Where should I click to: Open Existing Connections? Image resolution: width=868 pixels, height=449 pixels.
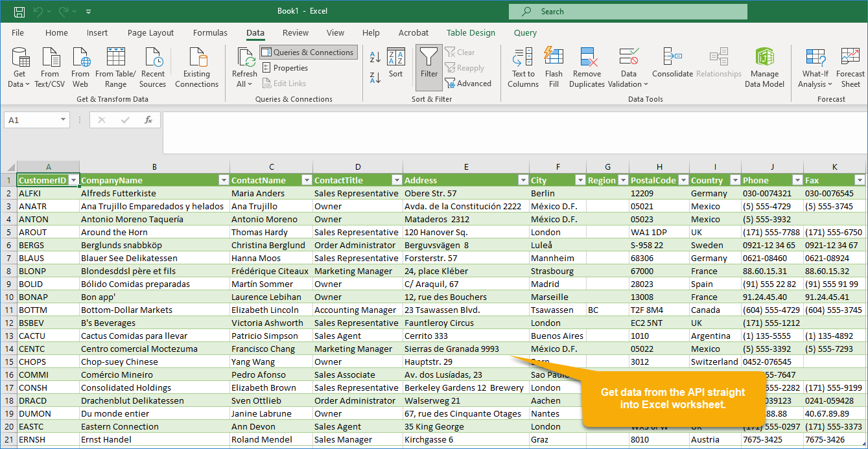tap(196, 67)
